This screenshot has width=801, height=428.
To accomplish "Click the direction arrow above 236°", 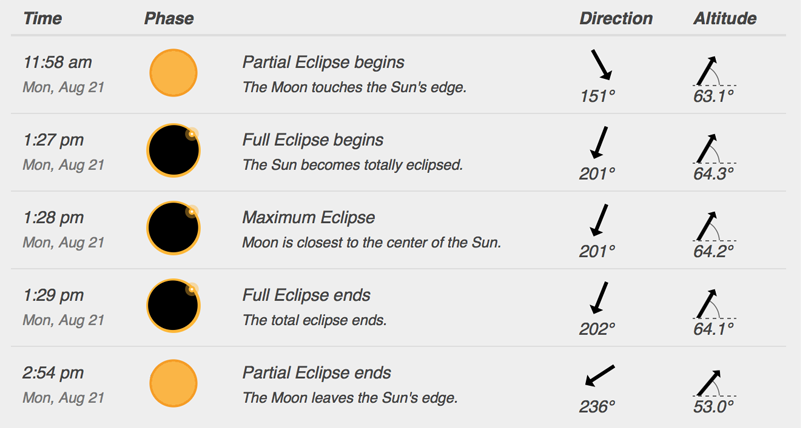I will click(x=600, y=375).
